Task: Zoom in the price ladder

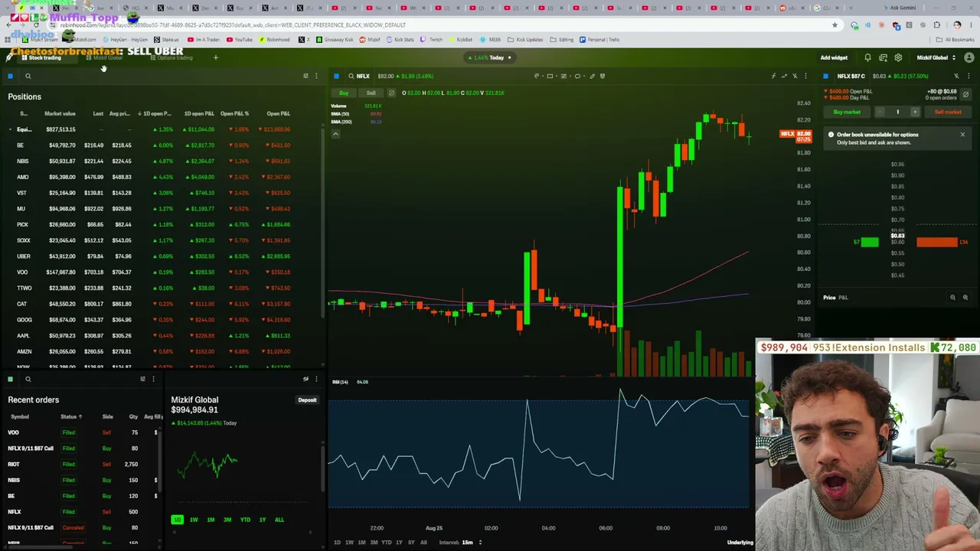Action: [965, 298]
